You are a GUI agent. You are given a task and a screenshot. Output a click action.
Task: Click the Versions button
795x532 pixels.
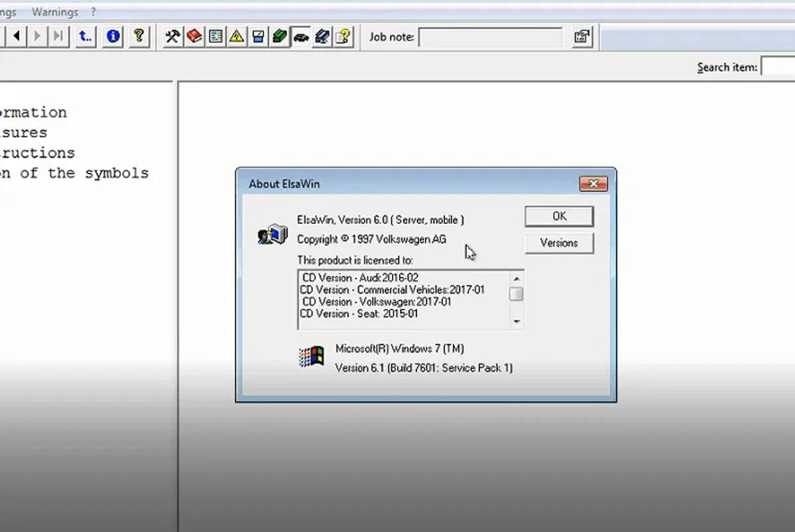pos(559,243)
